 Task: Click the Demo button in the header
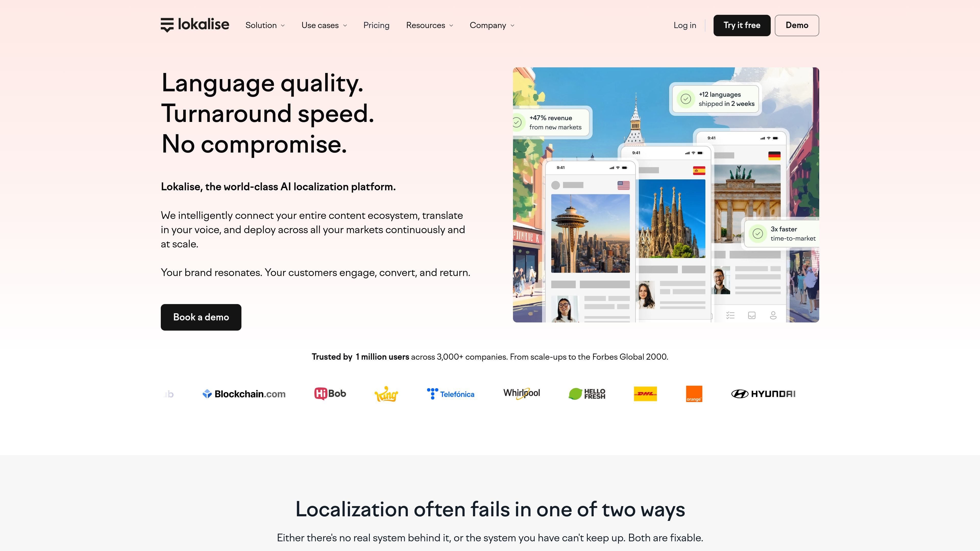point(797,26)
